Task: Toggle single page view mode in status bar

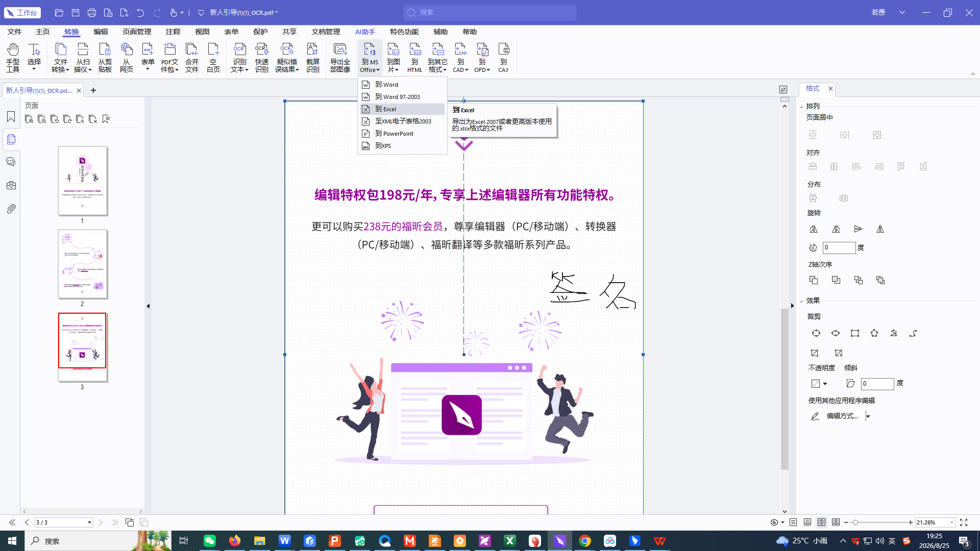Action: (793, 522)
